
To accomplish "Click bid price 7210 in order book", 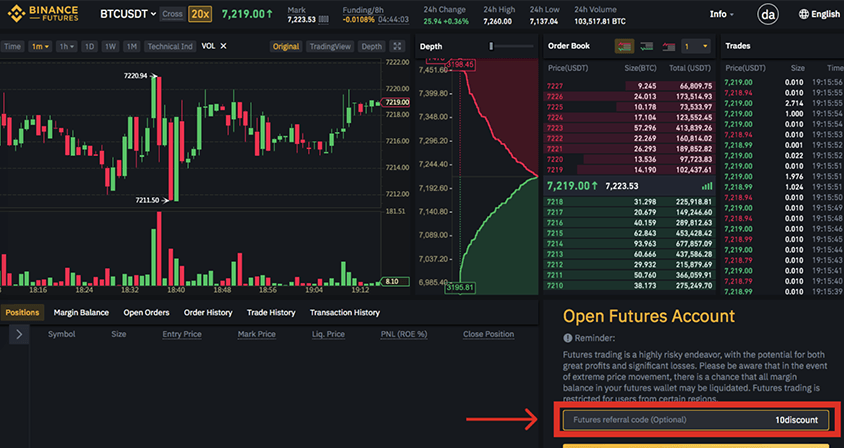I will coord(554,286).
